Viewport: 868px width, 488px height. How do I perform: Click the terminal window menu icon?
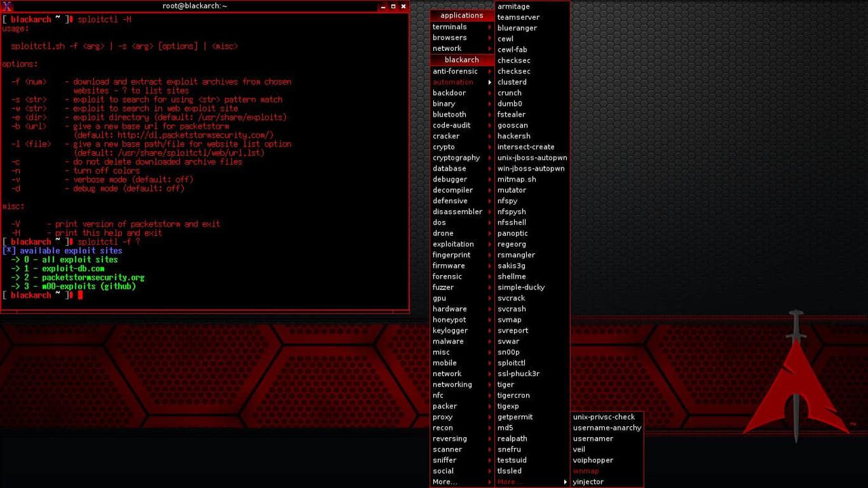tap(7, 6)
